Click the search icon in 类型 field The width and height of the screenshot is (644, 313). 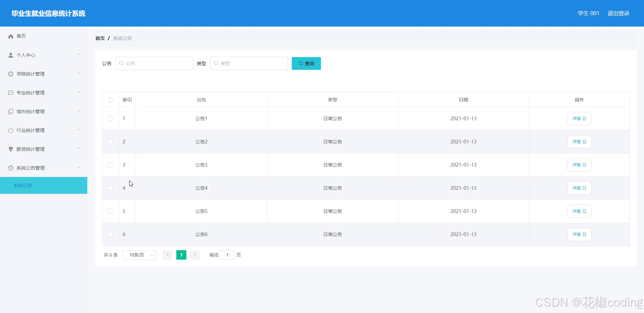coord(216,63)
